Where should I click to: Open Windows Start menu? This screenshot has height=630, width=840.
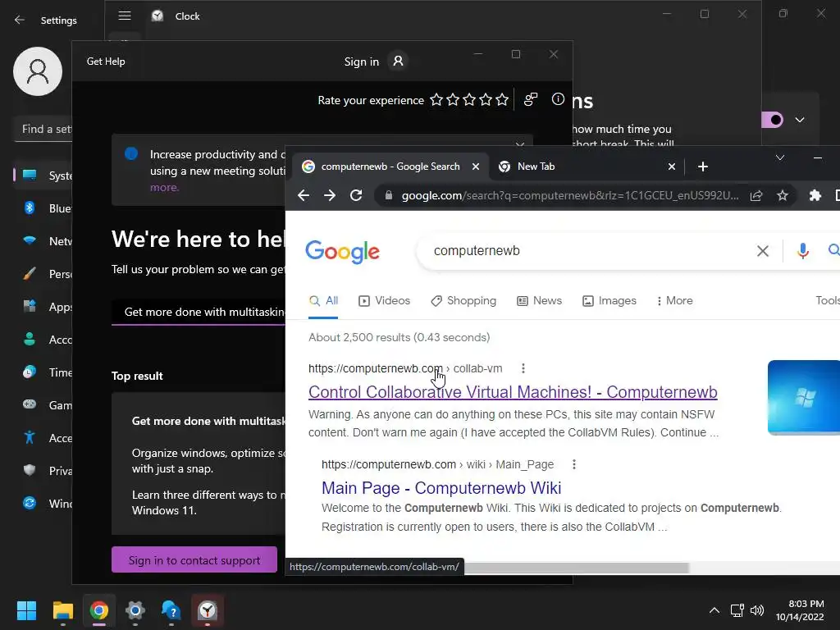pos(26,610)
